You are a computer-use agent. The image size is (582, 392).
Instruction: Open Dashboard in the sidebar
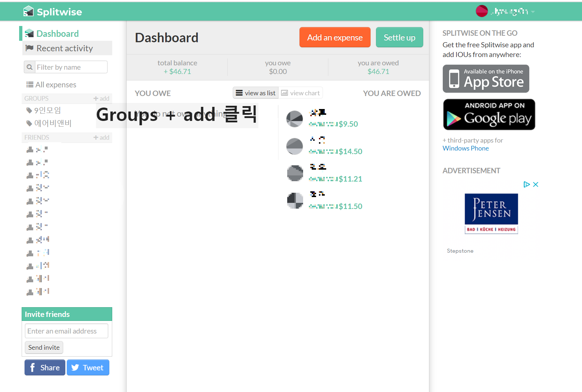tap(57, 34)
